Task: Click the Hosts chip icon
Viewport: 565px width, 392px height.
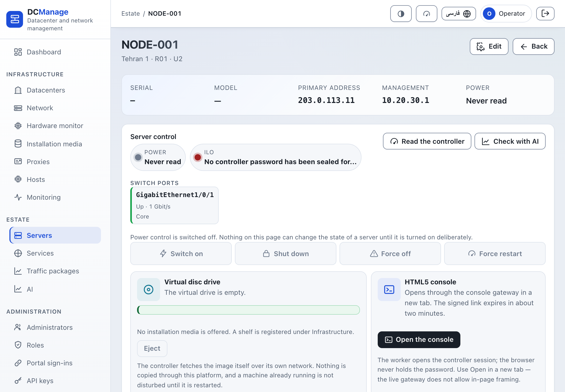Action: click(x=18, y=179)
